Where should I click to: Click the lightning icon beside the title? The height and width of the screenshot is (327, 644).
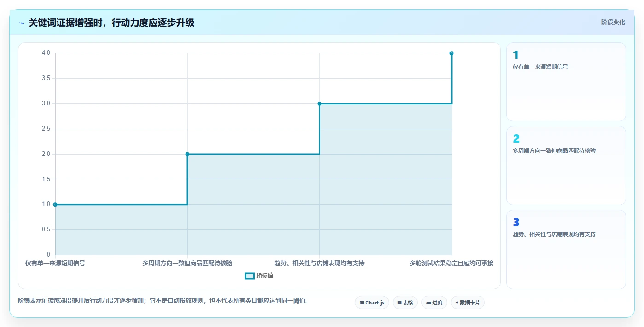22,23
